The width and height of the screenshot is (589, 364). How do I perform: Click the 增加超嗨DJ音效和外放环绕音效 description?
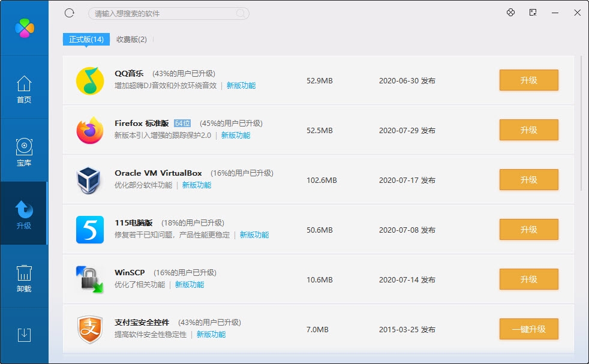(166, 86)
